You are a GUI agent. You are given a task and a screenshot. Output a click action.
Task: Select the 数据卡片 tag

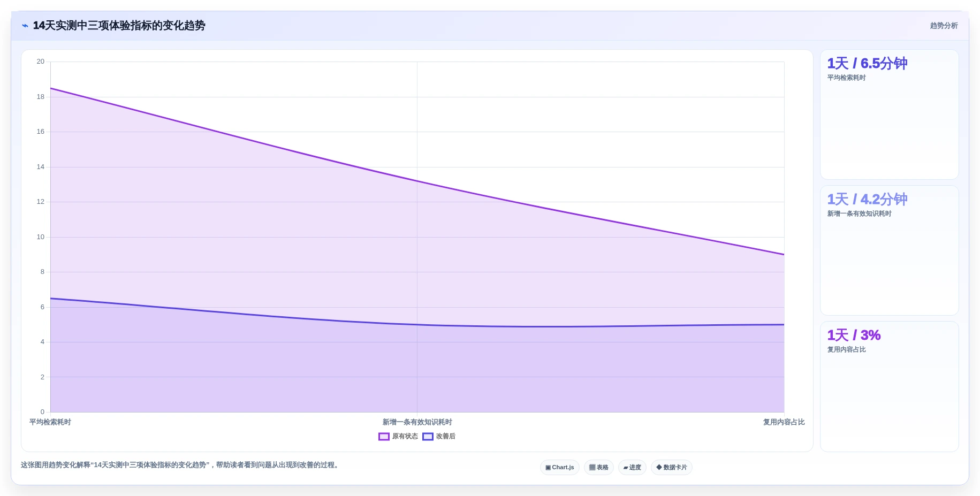672,468
